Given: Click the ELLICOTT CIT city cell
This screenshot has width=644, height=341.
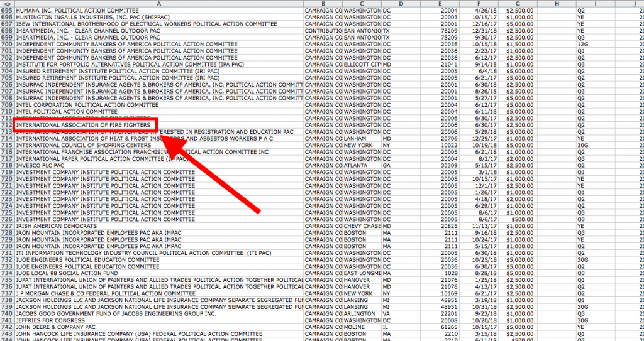Looking at the screenshot, I should 362,65.
